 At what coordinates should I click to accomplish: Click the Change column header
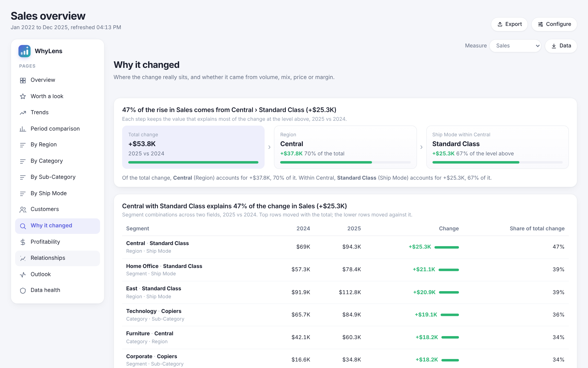pos(449,228)
